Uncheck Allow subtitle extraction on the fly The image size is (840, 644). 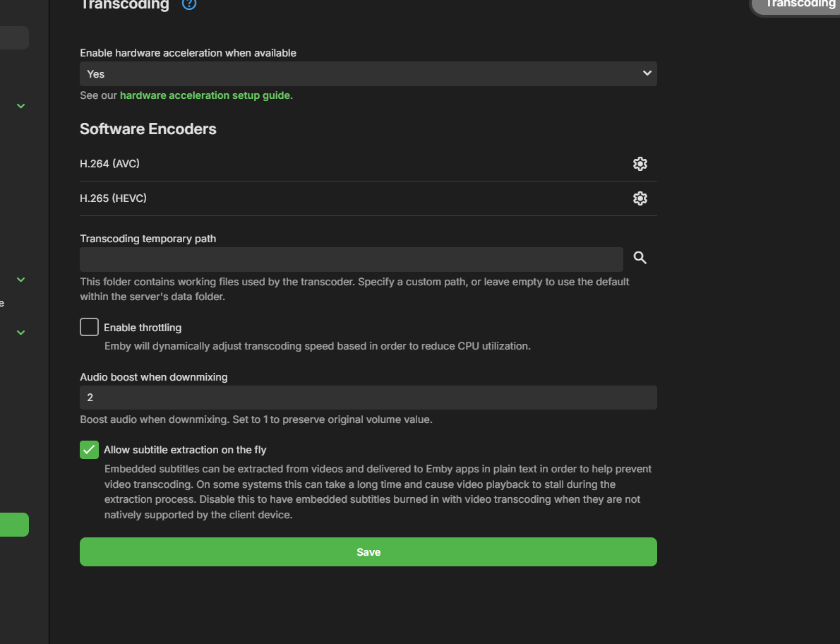pyautogui.click(x=89, y=450)
